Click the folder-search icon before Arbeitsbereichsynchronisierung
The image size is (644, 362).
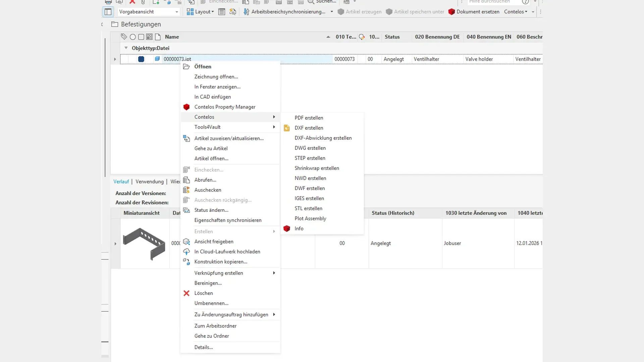[232, 12]
